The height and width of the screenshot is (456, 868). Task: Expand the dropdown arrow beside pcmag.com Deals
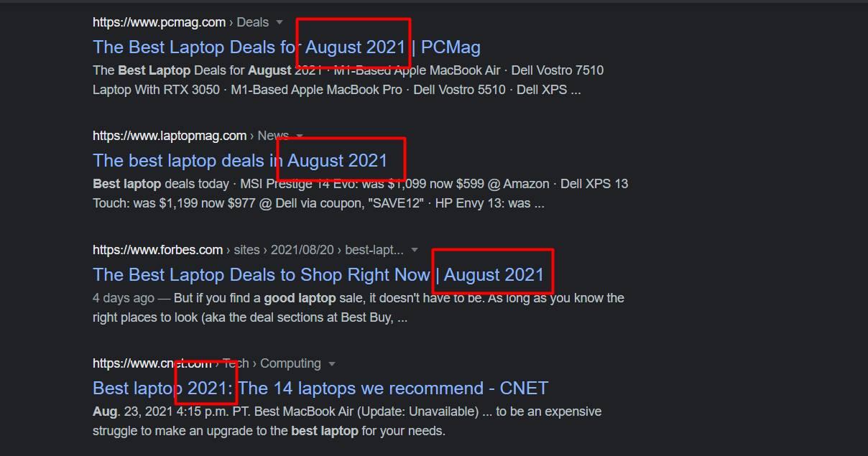point(280,22)
